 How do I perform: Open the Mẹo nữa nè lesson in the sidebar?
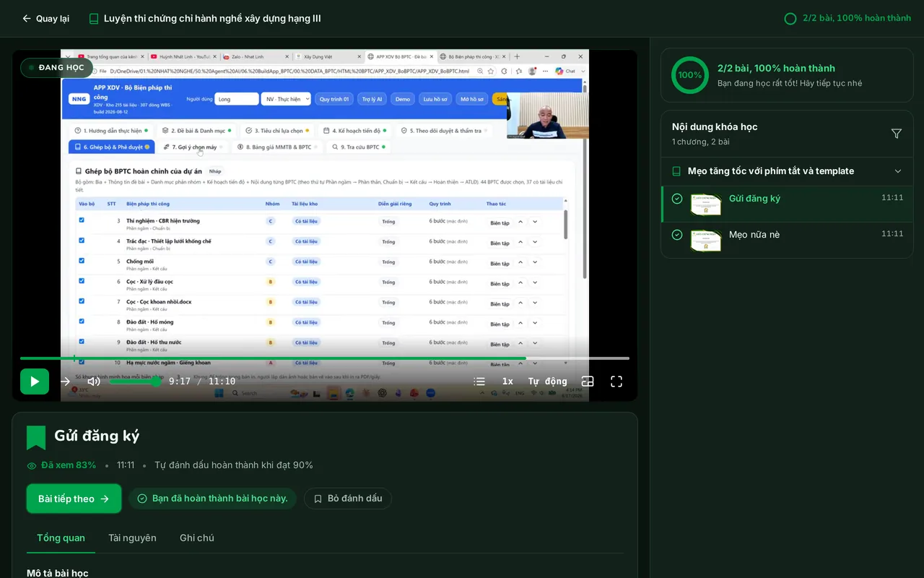pos(787,241)
